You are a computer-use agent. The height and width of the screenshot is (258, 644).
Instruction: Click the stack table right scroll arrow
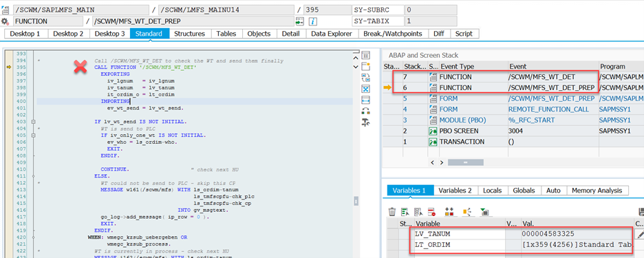pyautogui.click(x=442, y=162)
